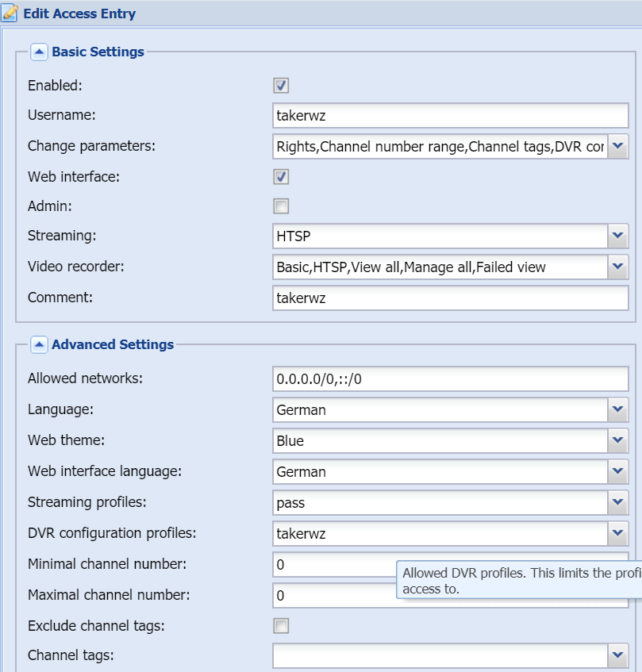Click the 'Web interface language:' label

click(x=105, y=471)
